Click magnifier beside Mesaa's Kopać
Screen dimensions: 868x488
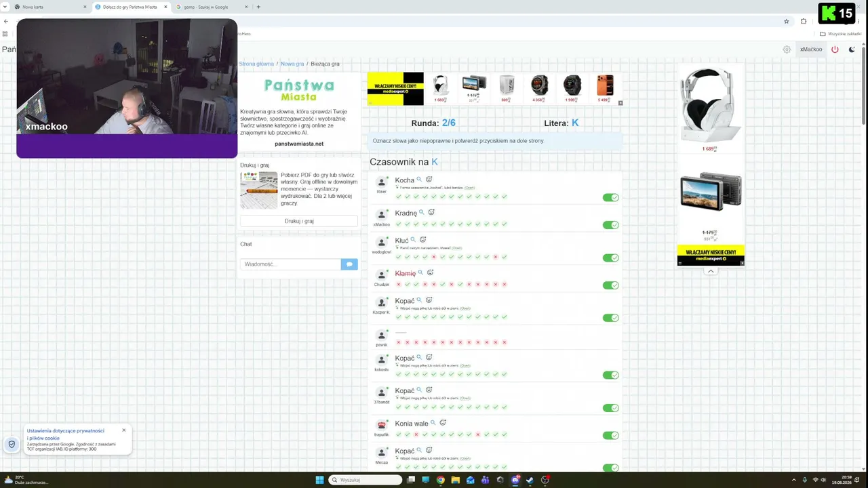(419, 451)
